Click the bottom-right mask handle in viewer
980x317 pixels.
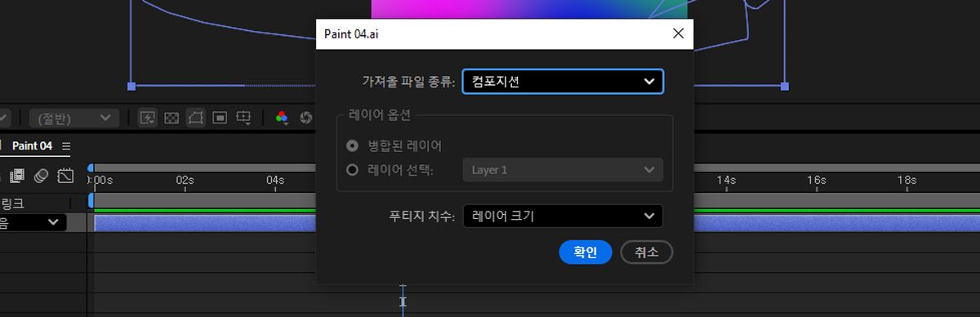[x=785, y=85]
